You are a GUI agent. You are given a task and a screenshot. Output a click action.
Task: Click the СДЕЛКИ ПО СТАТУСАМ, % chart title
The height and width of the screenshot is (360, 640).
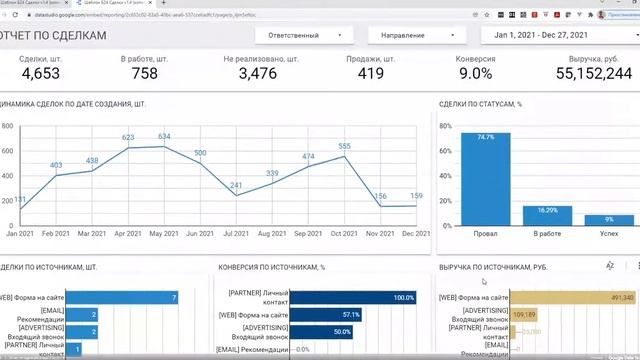click(480, 104)
